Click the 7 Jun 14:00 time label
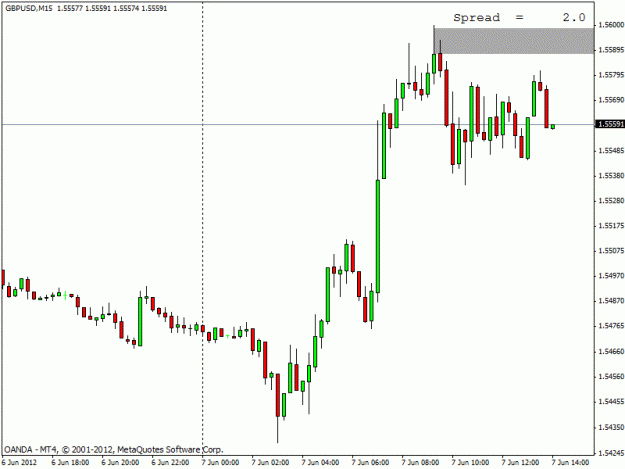This screenshot has width=625, height=469. tap(570, 462)
